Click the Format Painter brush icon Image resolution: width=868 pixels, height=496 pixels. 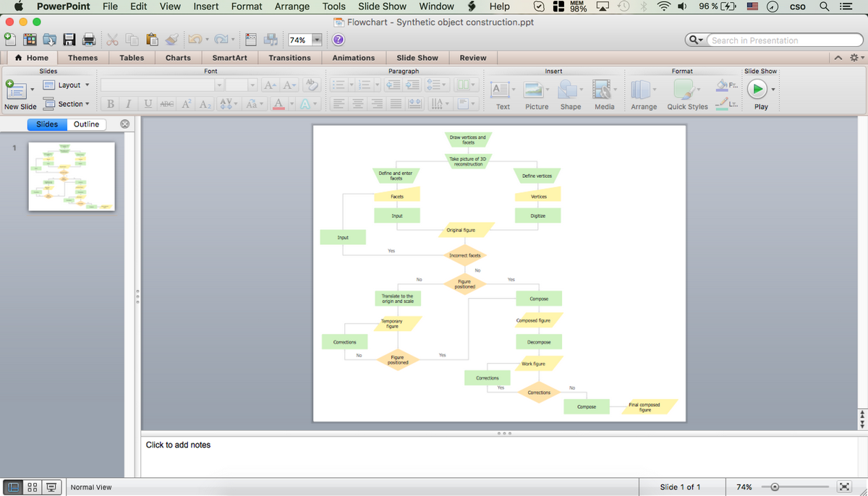[x=171, y=40]
